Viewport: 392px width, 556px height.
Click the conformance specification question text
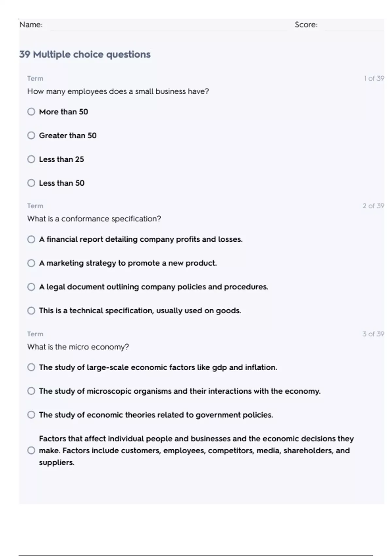tap(94, 219)
